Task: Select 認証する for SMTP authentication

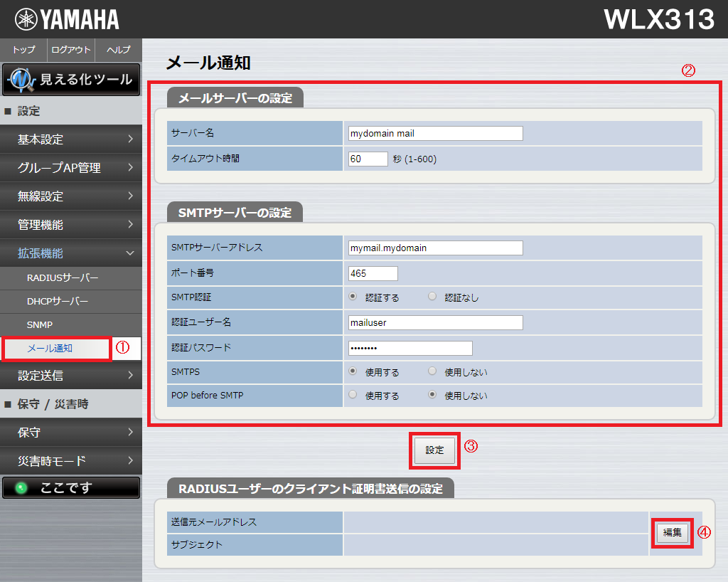Action: [x=353, y=297]
